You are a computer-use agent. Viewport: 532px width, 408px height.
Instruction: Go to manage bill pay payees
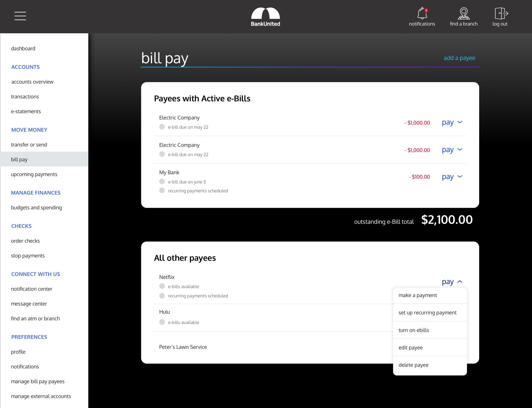[x=38, y=381]
